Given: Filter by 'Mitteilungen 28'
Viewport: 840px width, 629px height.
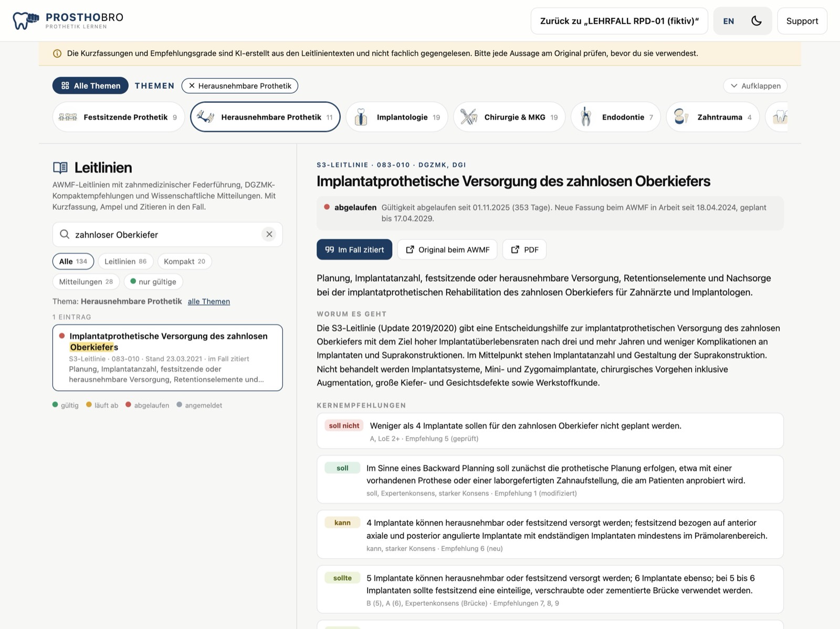Looking at the screenshot, I should coord(86,282).
